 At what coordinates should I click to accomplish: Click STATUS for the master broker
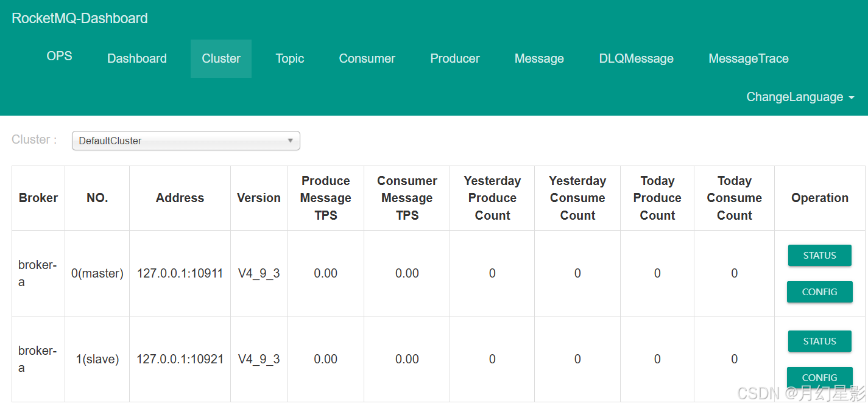820,255
